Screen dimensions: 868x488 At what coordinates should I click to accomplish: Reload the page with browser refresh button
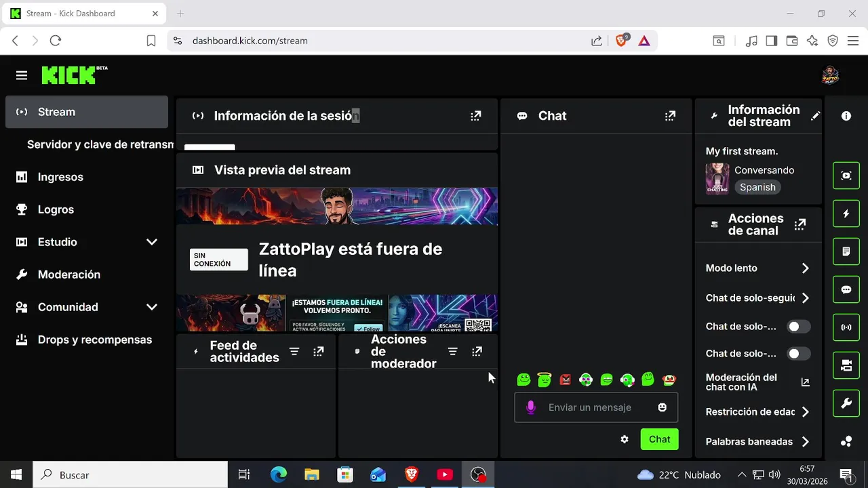tap(56, 41)
